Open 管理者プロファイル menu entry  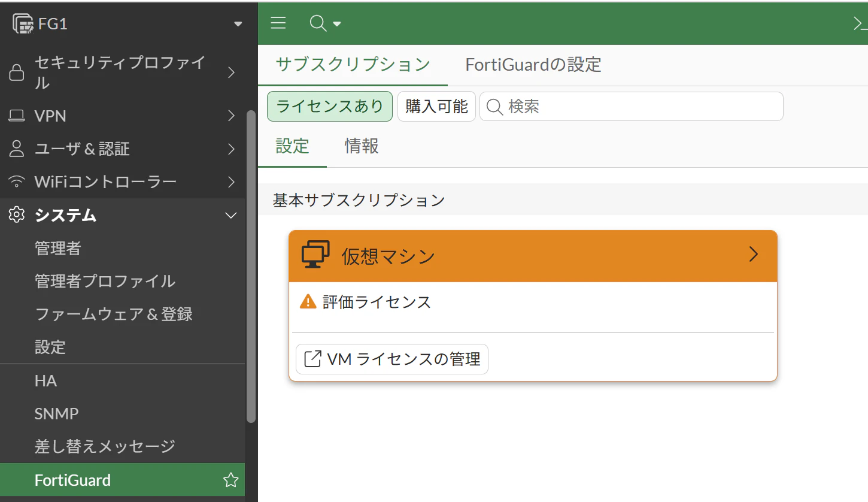tap(105, 281)
